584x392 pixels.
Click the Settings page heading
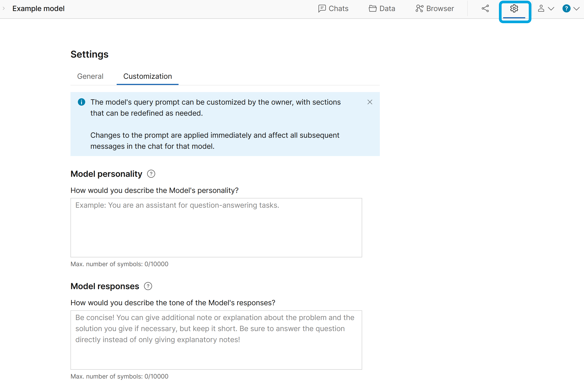point(89,55)
